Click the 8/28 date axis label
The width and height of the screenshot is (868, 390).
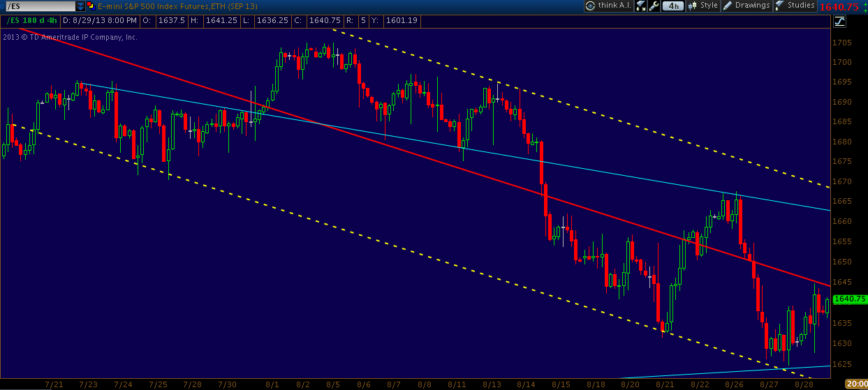pos(804,384)
